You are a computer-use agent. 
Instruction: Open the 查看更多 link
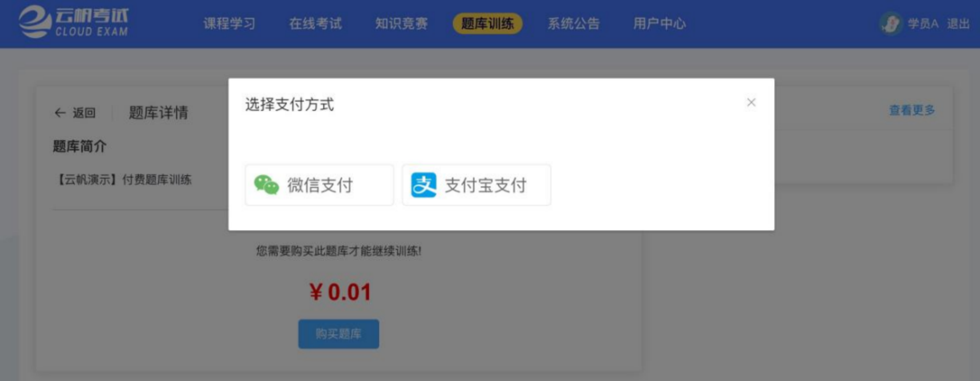912,110
